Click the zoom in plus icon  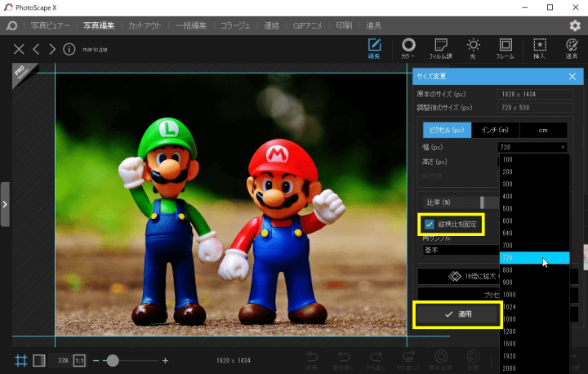(x=165, y=360)
